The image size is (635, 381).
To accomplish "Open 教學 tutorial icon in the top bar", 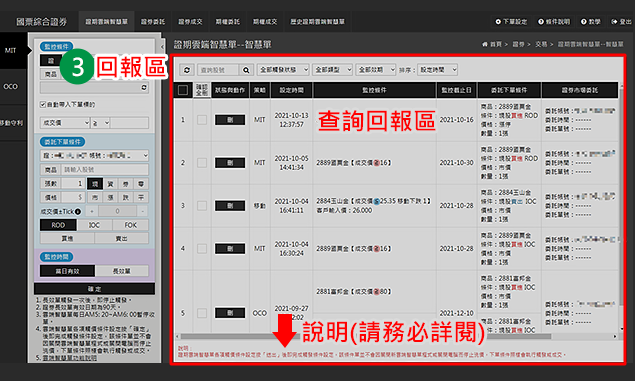I will click(584, 22).
